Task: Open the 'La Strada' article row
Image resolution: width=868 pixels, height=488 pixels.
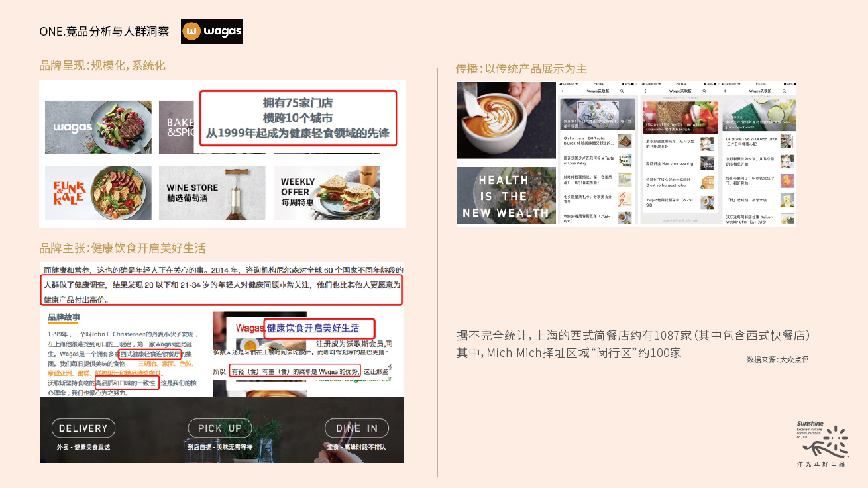Action: click(760, 142)
